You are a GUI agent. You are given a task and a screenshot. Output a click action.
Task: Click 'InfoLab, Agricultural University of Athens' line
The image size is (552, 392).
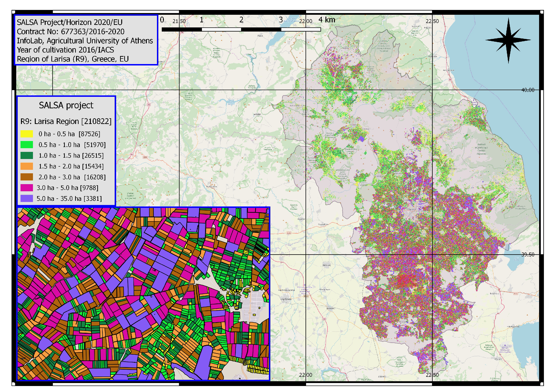pos(85,41)
